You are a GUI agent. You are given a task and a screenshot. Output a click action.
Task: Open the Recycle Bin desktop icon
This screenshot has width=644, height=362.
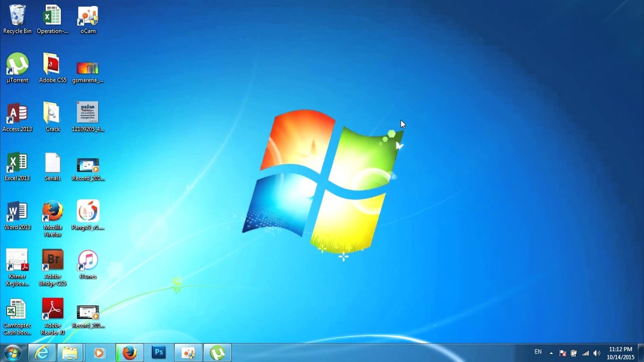17,20
